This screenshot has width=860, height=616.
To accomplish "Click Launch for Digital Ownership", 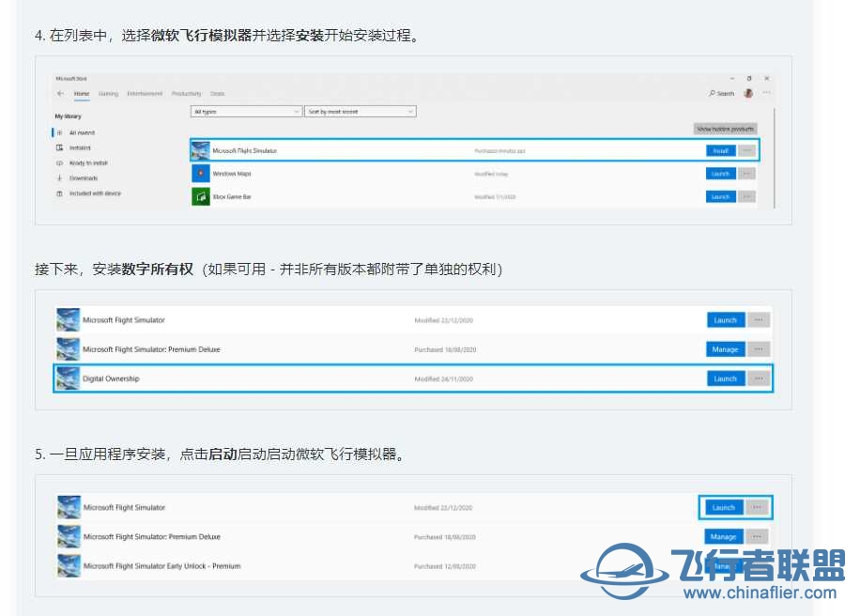I will point(726,378).
